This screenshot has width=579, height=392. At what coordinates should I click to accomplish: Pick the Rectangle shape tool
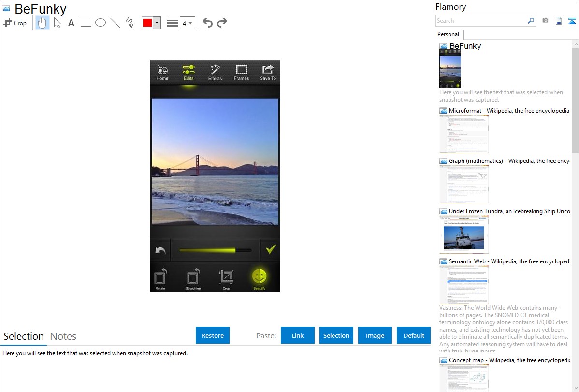pyautogui.click(x=86, y=23)
